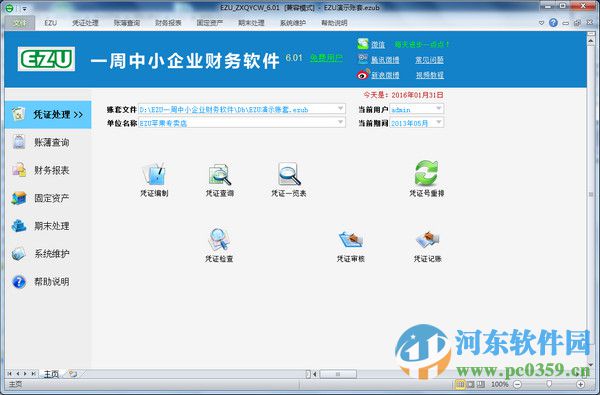This screenshot has width=600, height=395.
Task: Open the EZU ribbon tab
Action: click(x=51, y=23)
